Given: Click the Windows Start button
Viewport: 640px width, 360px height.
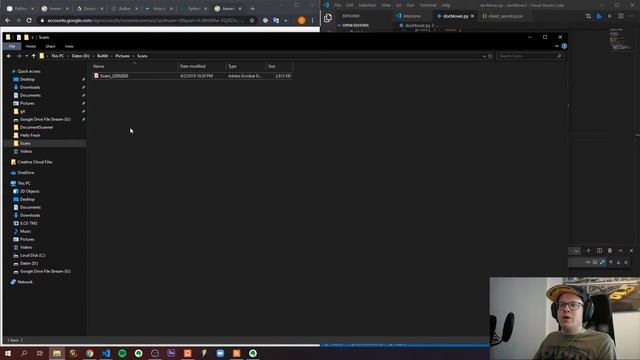Looking at the screenshot, I should [8, 353].
